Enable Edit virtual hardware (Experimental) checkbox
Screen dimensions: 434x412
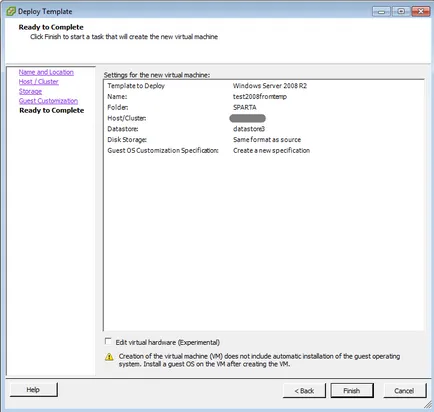(x=108, y=341)
